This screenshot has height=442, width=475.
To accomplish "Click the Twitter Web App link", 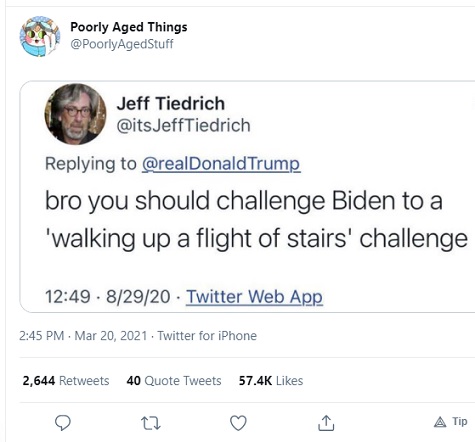I will point(254,297).
